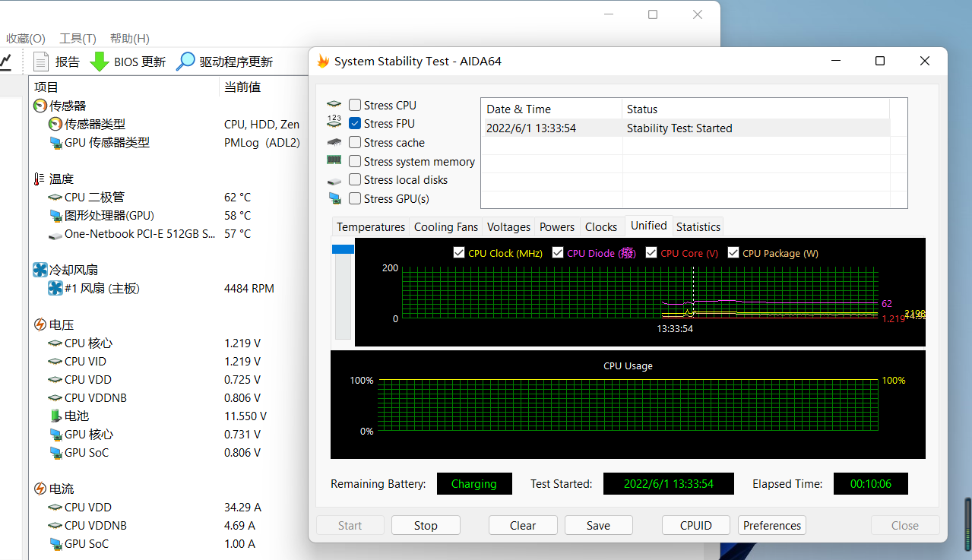Click the 电池 battery icon
The image size is (972, 560).
[55, 416]
